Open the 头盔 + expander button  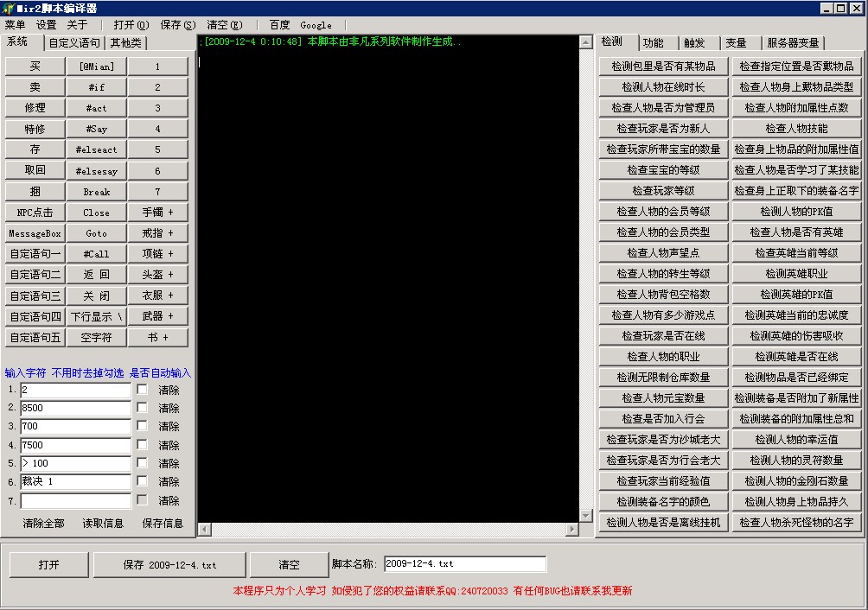click(x=157, y=275)
